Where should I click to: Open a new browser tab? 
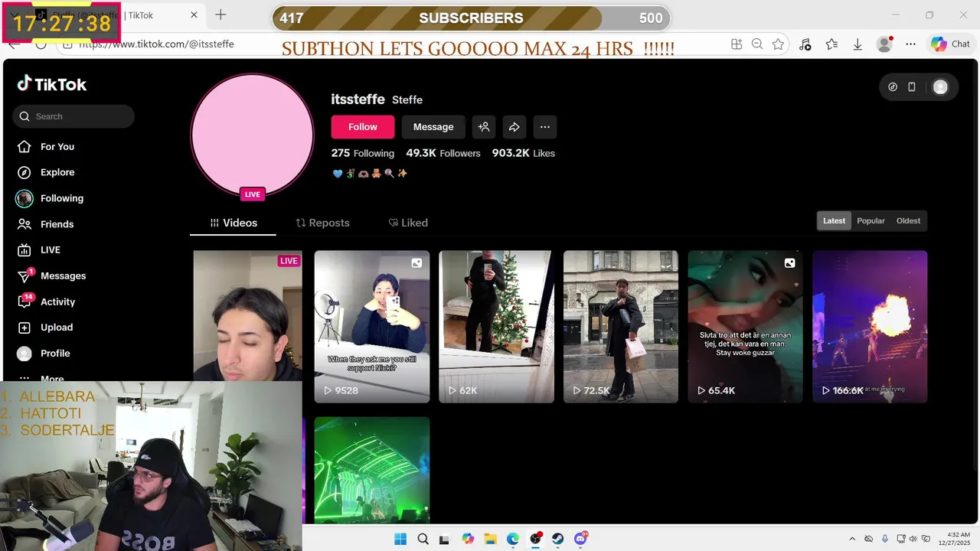220,15
